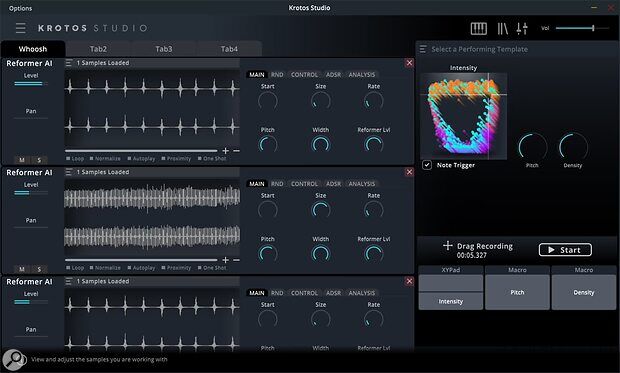This screenshot has width=620, height=373.
Task: Switch to Tab4
Action: [x=229, y=49]
